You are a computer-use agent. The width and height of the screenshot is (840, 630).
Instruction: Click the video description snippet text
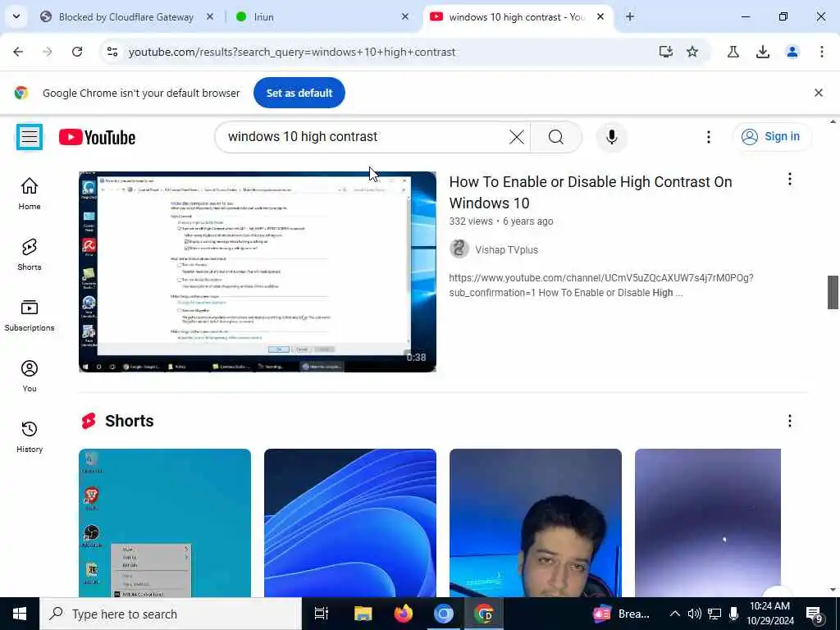coord(601,285)
